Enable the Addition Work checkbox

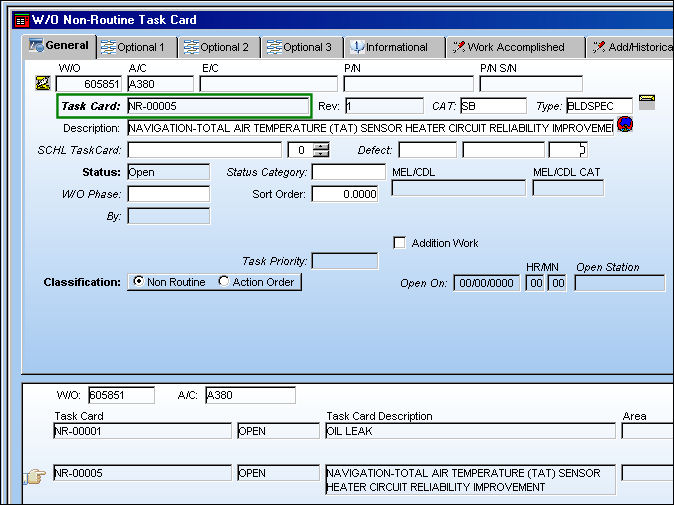click(400, 243)
